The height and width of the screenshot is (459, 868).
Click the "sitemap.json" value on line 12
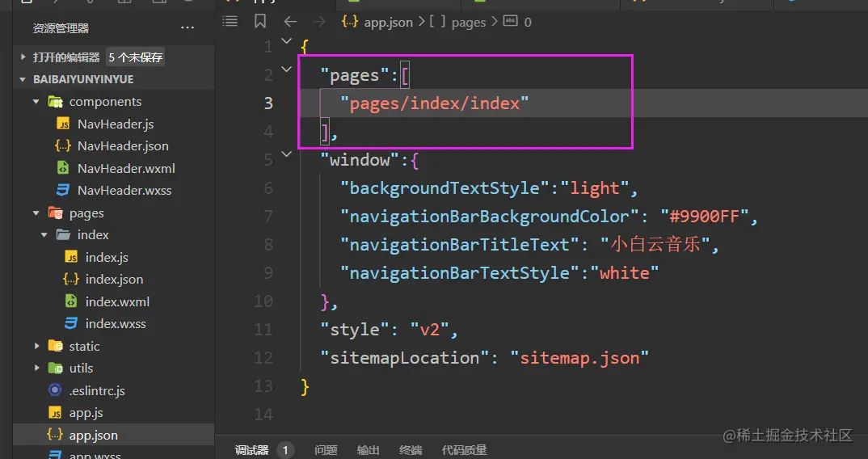coord(579,358)
